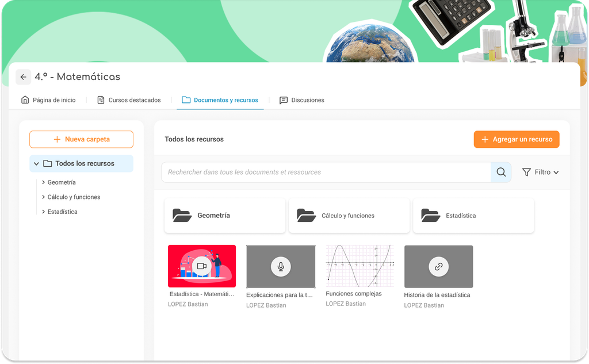This screenshot has height=364, width=589.
Task: Click the document icon beside Cursos destacados
Action: (x=101, y=100)
